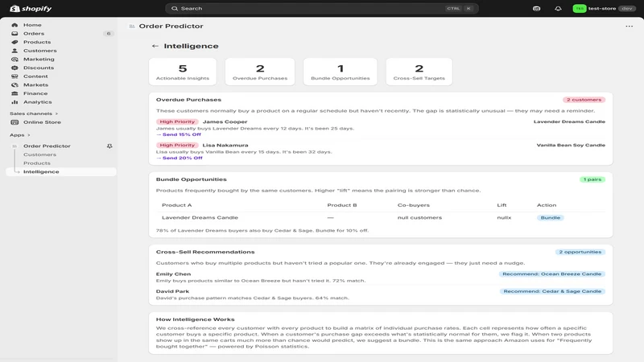This screenshot has height=362, width=644.
Task: Open the three-dots more actions menu
Action: pos(630,27)
